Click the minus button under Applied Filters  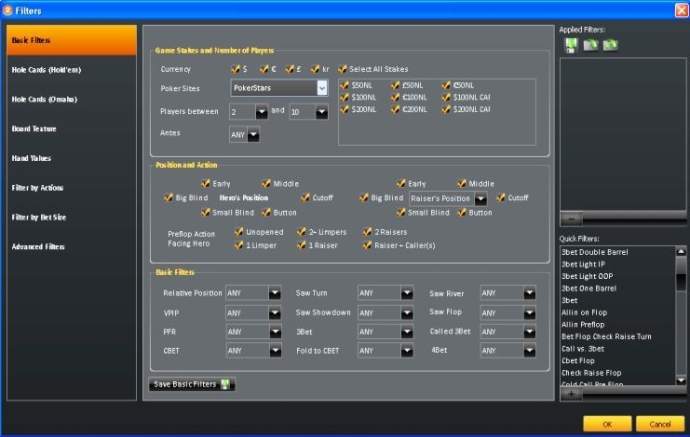click(571, 217)
